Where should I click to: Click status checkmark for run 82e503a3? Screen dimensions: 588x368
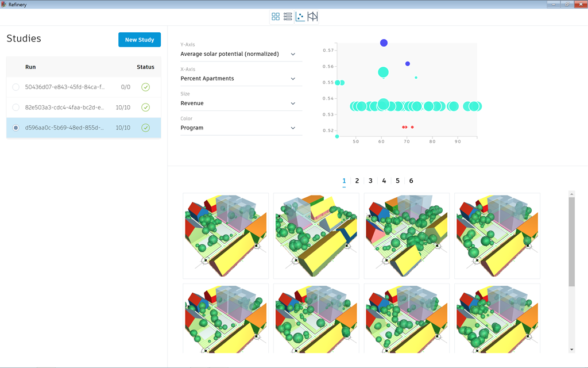(145, 108)
